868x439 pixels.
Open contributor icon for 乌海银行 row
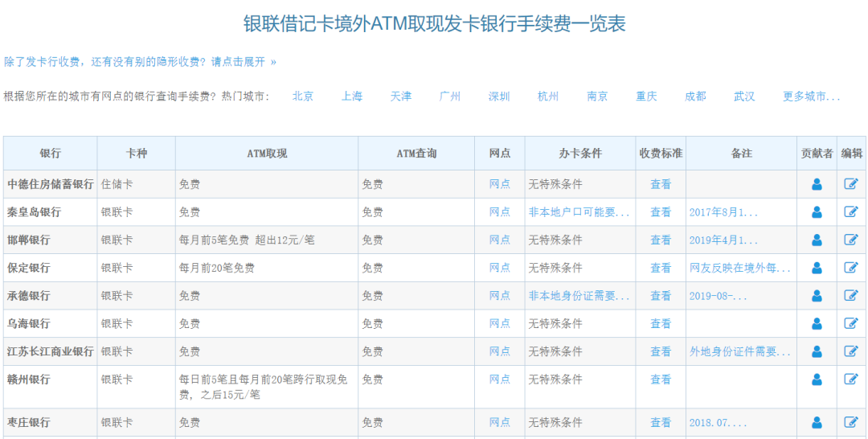point(817,323)
